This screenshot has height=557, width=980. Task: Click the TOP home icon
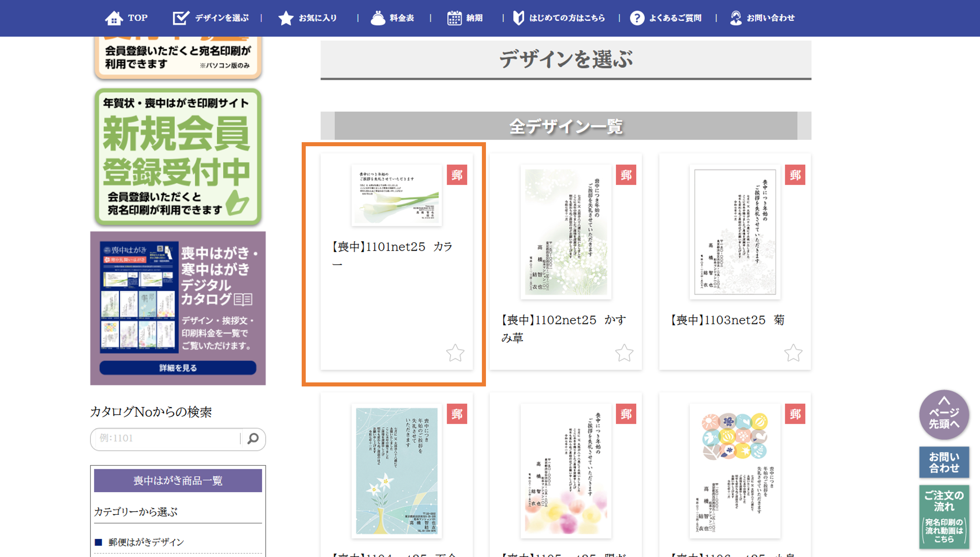114,18
